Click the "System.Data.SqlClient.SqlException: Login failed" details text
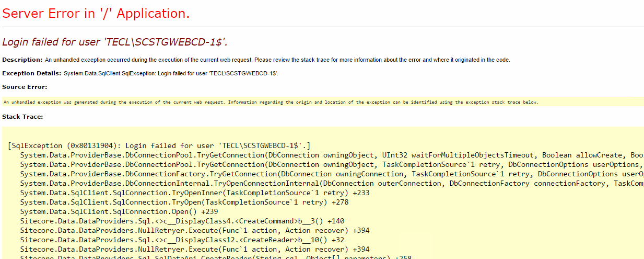Screen dimensions: 644x259 [171, 74]
